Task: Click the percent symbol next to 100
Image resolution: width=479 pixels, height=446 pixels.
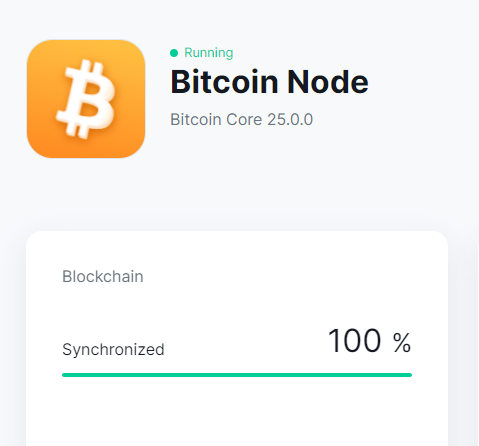Action: [x=402, y=343]
